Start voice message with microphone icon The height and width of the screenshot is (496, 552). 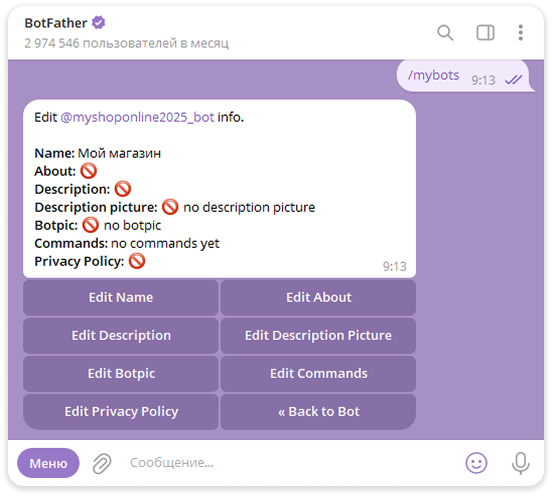pyautogui.click(x=521, y=463)
